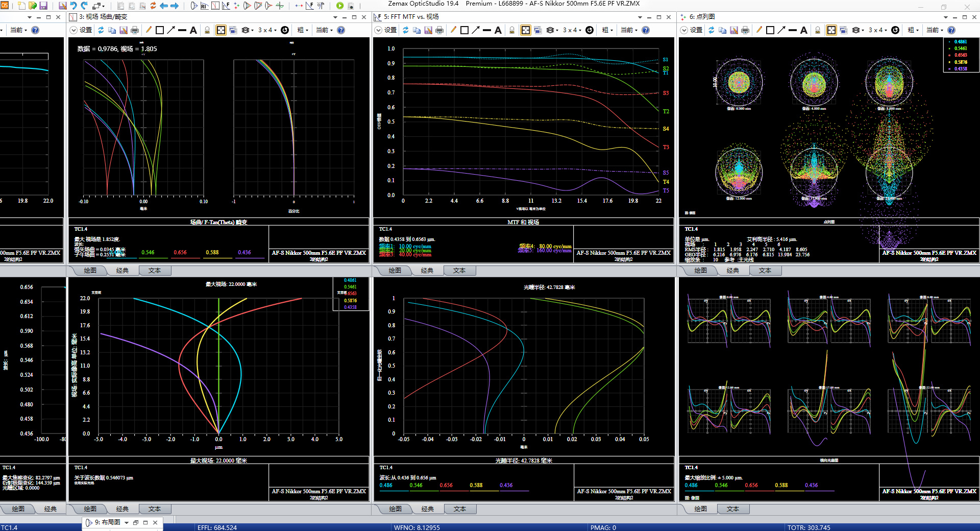Switch to 经典 tab under longitudinal aberration plot
The width and height of the screenshot is (980, 531).
pyautogui.click(x=428, y=509)
